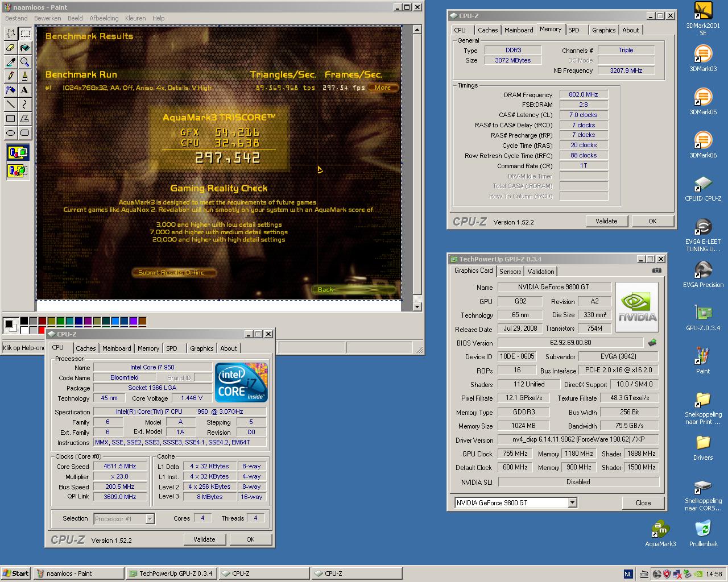Open the AquaMark3 desktop shortcut
The height and width of the screenshot is (582, 728).
tap(660, 534)
